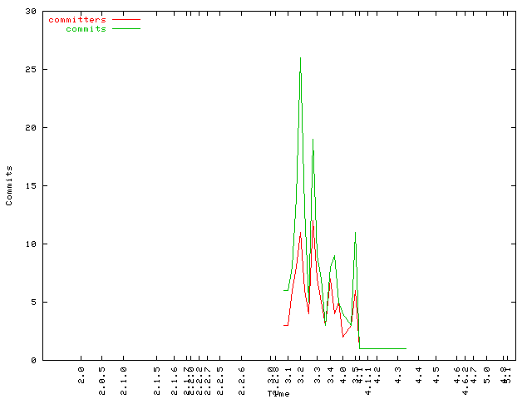
Task: Click the y-axis tick label 25
Action: tap(30, 70)
